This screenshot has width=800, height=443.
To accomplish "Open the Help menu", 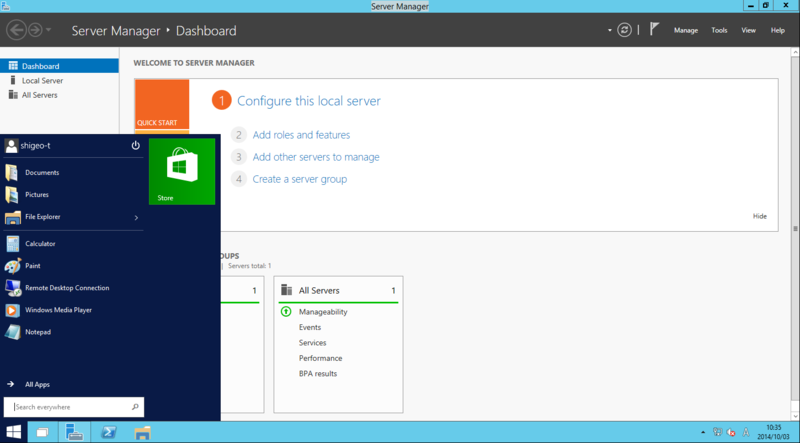I will (778, 31).
